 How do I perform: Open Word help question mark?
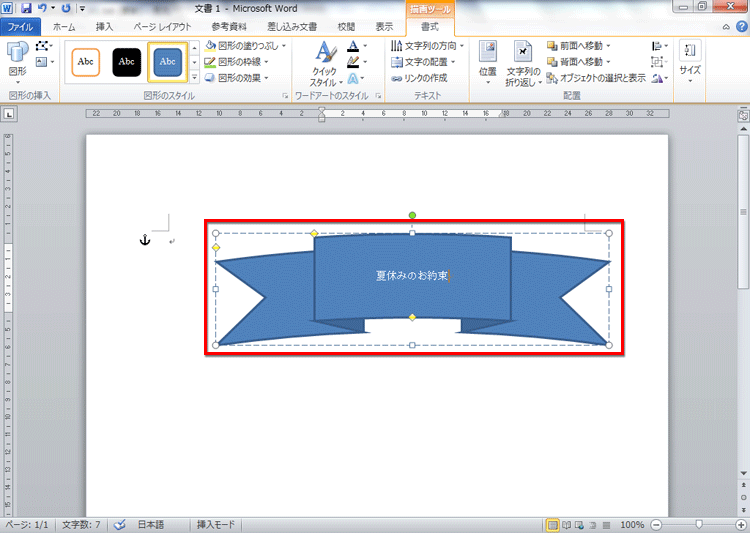pos(741,27)
